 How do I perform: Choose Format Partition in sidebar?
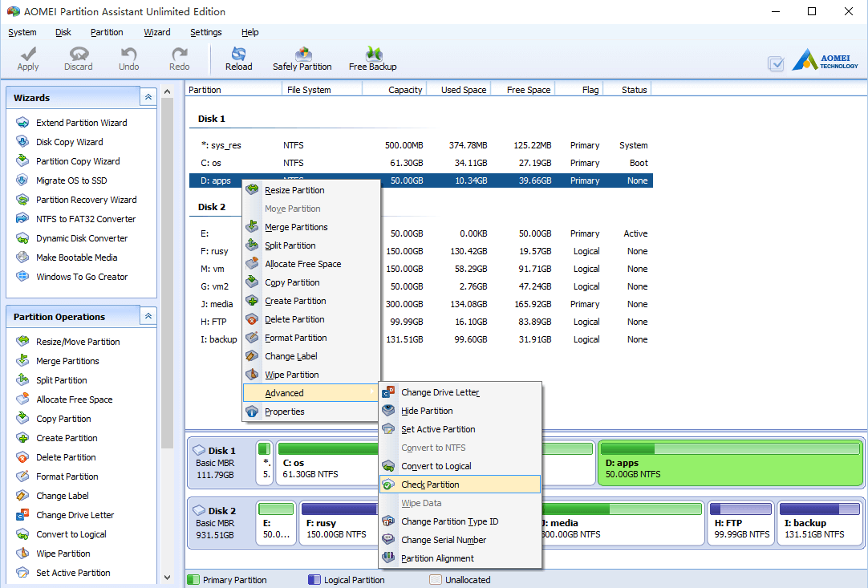pyautogui.click(x=67, y=476)
